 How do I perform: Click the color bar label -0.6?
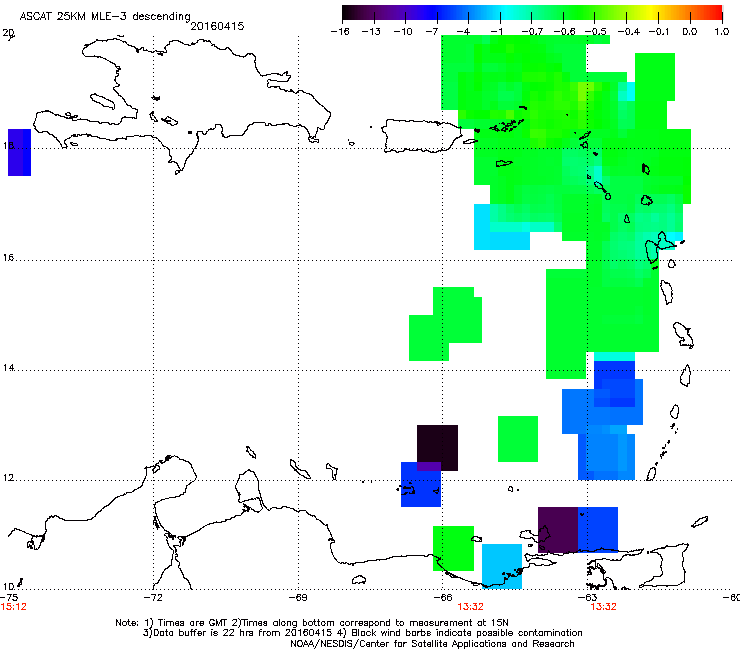563,32
